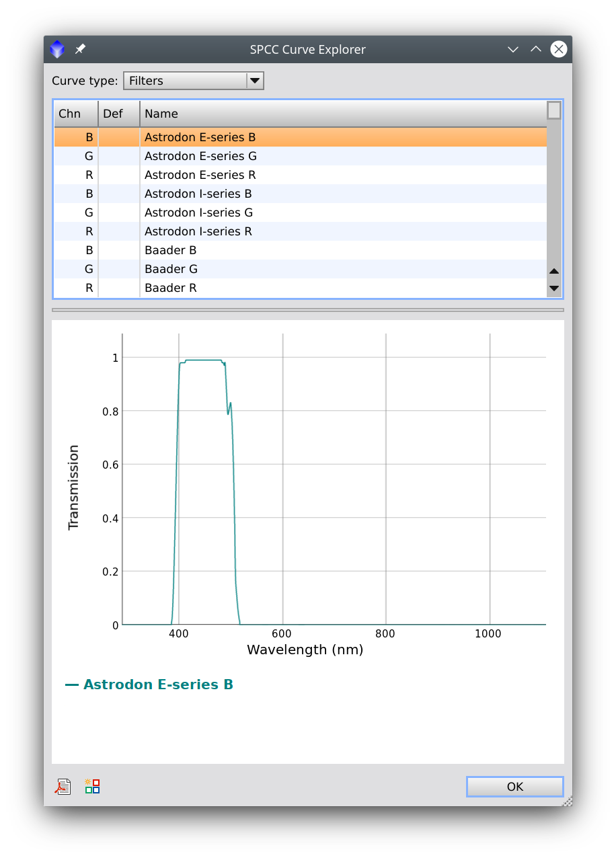This screenshot has width=616, height=858.
Task: Sort by the Chn column header
Action: tap(76, 114)
